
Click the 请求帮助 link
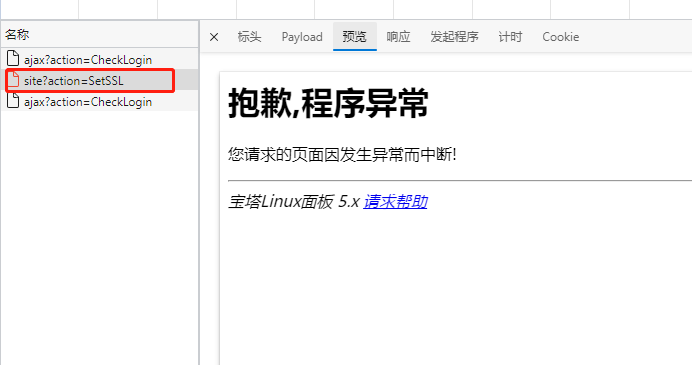click(395, 202)
